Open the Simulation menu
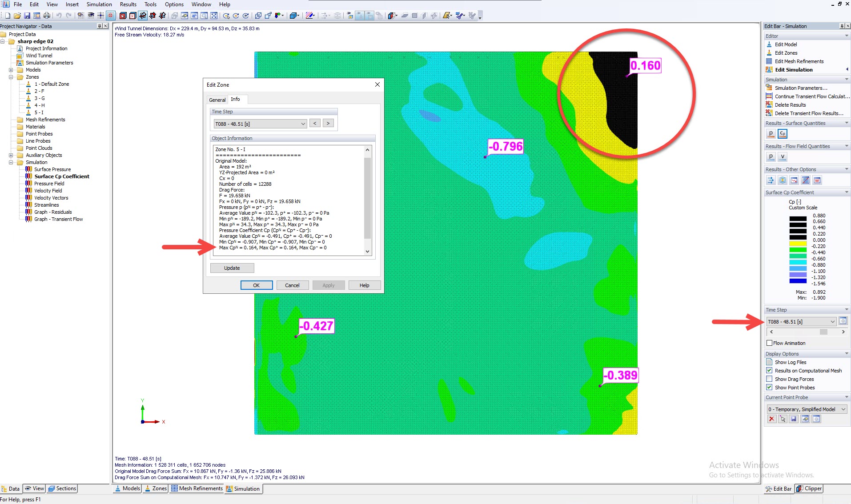The width and height of the screenshot is (851, 504). coord(99,4)
